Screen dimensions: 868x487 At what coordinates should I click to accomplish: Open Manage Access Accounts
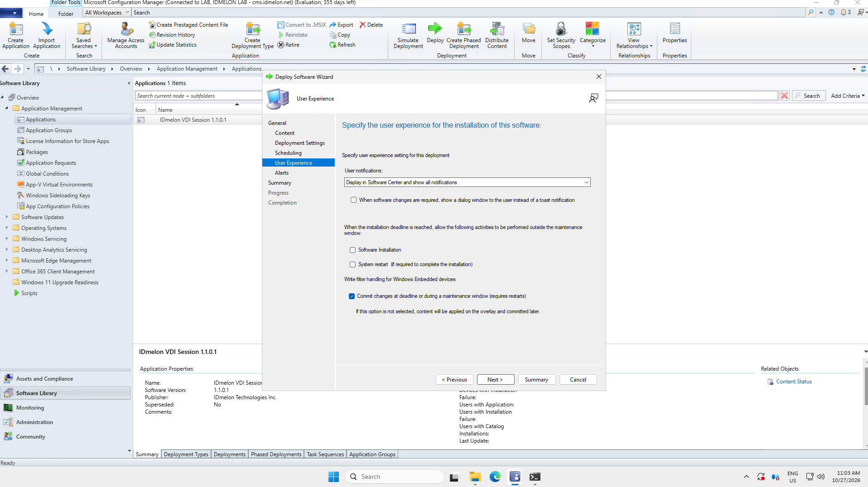(x=126, y=35)
